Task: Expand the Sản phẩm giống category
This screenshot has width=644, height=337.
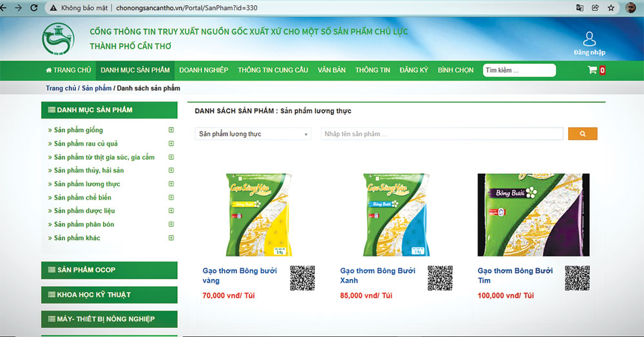Action: pos(171,130)
